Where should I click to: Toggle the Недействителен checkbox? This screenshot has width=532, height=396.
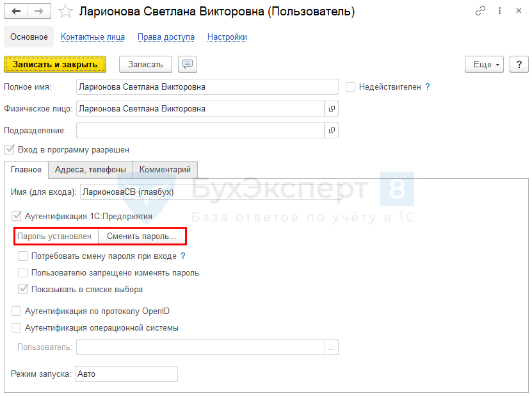coord(350,87)
